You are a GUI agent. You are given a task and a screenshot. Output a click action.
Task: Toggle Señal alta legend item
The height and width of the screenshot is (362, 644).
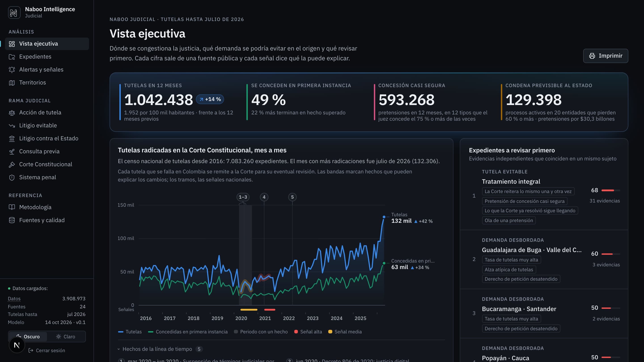[308, 332]
